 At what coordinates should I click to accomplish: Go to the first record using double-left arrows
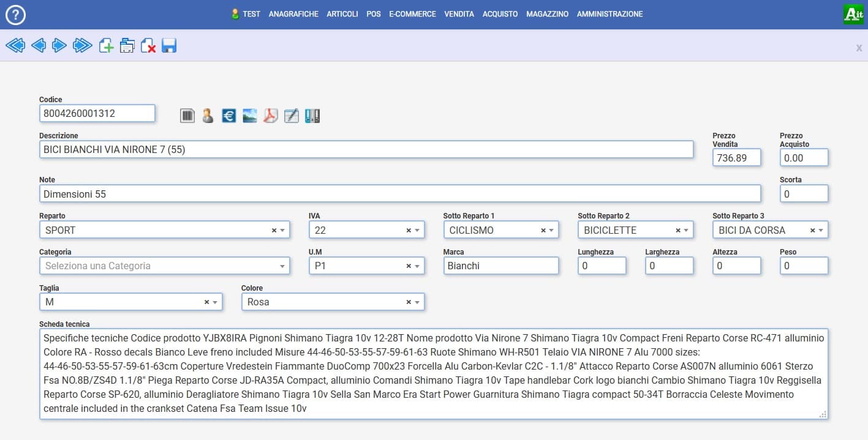click(15, 45)
